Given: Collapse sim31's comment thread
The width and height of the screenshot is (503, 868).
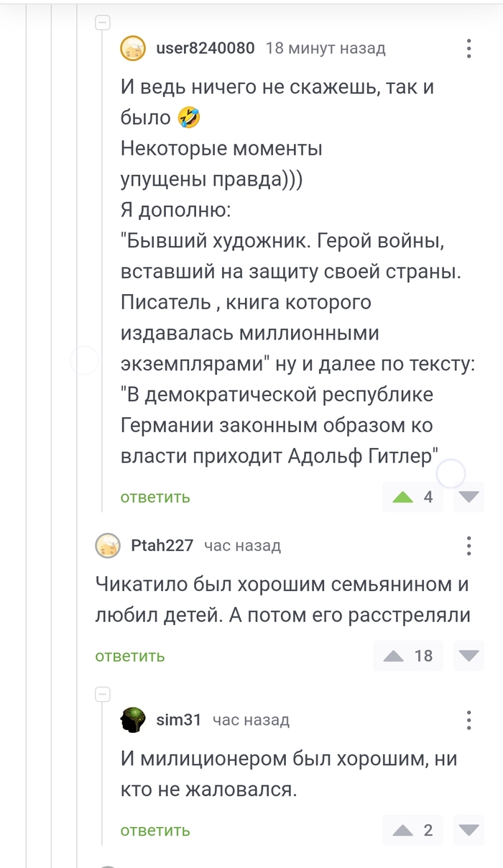Looking at the screenshot, I should click(x=103, y=694).
